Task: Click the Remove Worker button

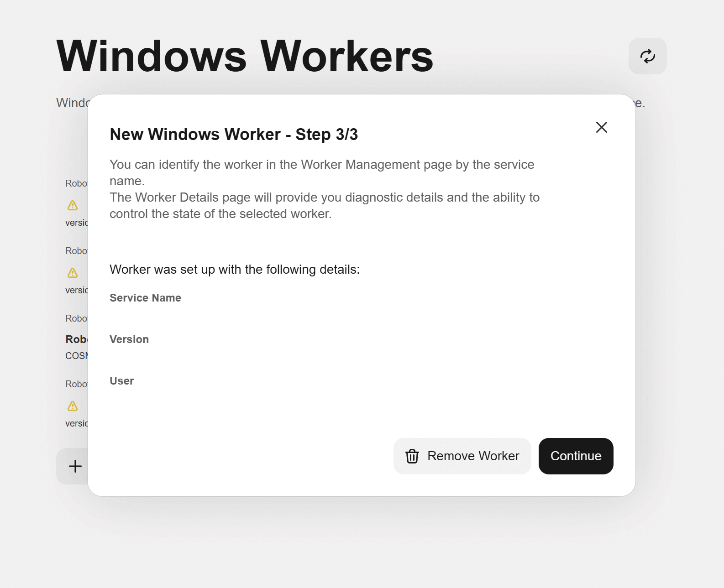Action: click(462, 456)
